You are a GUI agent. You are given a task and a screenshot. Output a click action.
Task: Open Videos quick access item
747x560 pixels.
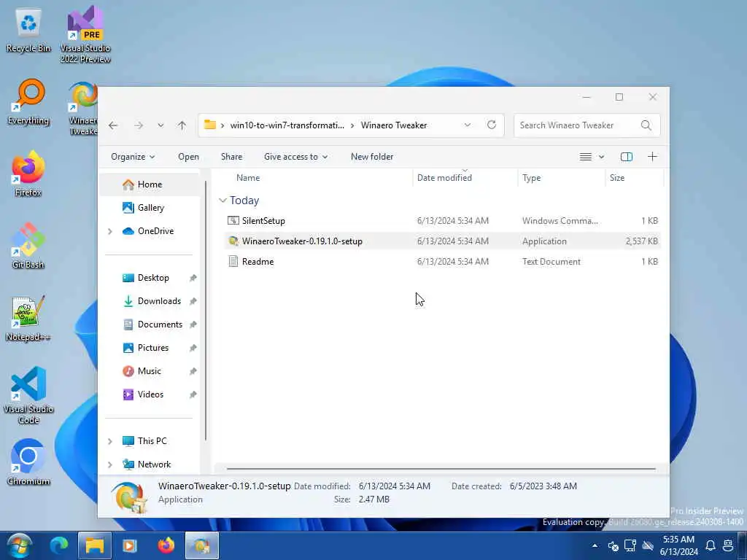(150, 394)
